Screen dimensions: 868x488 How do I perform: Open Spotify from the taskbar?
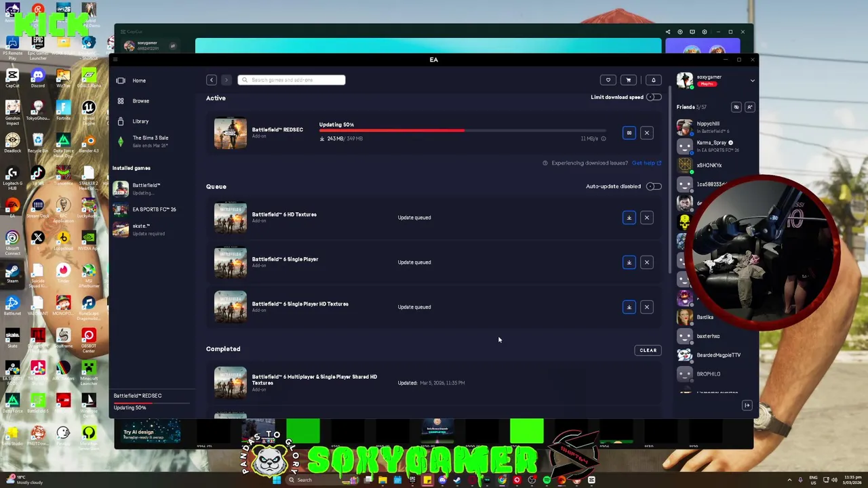coord(547,480)
